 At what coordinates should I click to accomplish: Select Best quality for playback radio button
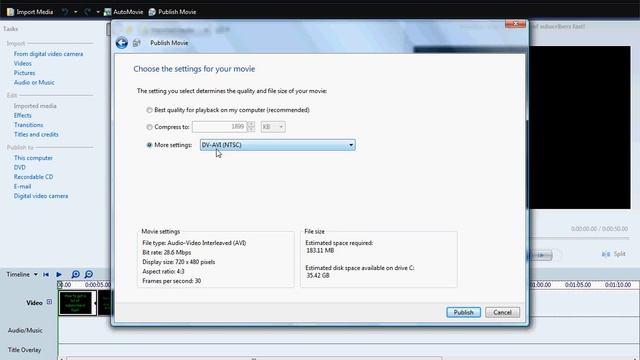(x=149, y=110)
